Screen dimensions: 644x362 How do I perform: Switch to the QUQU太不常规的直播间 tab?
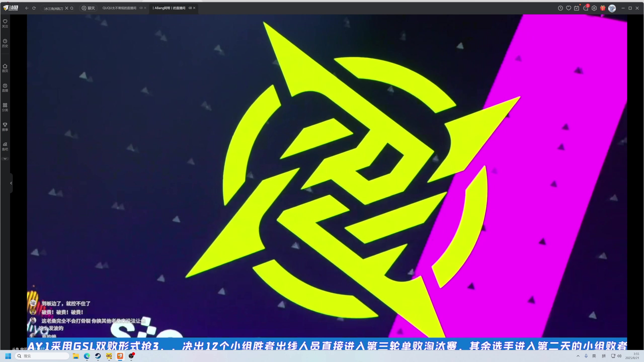119,8
